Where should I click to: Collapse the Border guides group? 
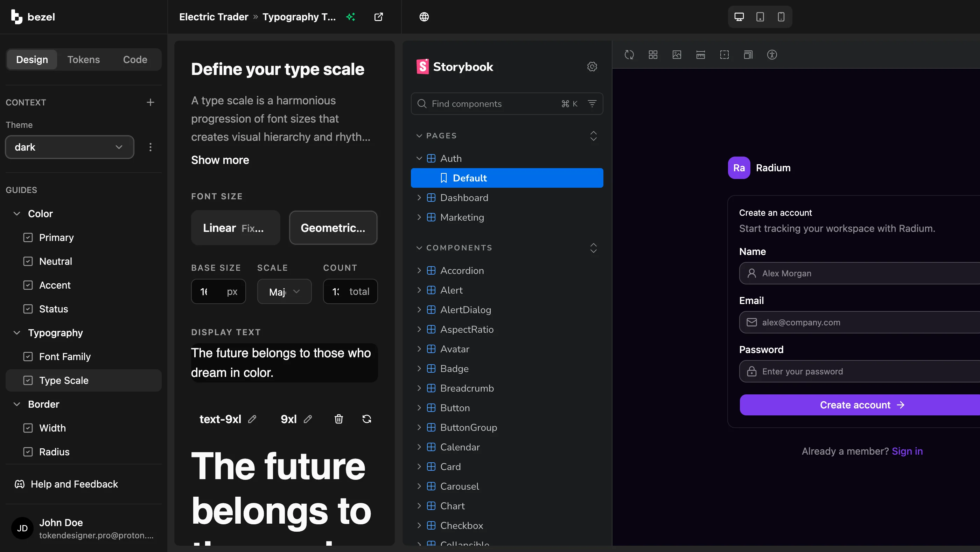pyautogui.click(x=17, y=404)
